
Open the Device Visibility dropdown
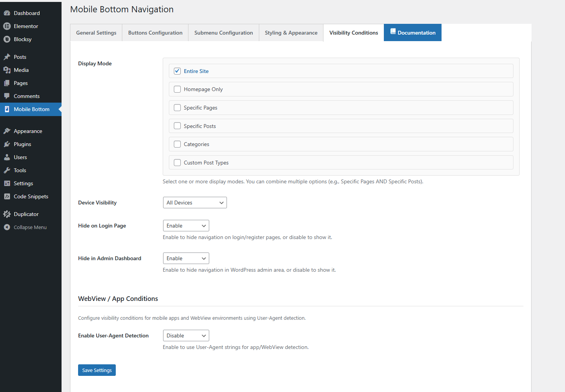click(x=195, y=203)
